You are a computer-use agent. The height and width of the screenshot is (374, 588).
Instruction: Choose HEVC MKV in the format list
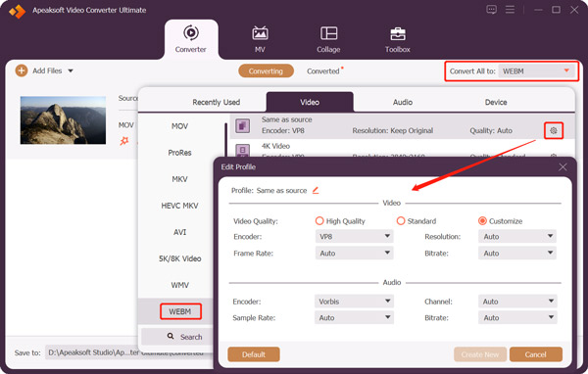tap(179, 206)
